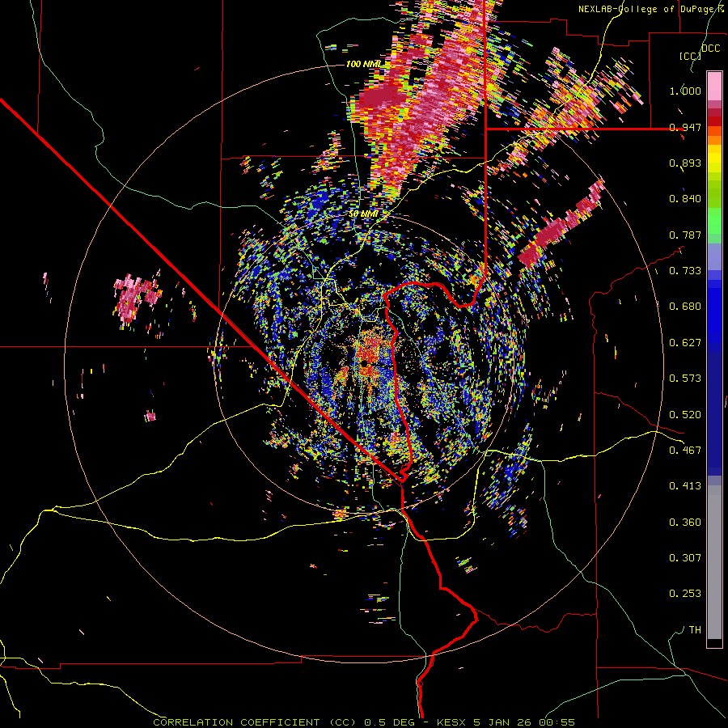Click the 50 NM range ring label
Viewport: 728px width, 728px height.
(363, 214)
